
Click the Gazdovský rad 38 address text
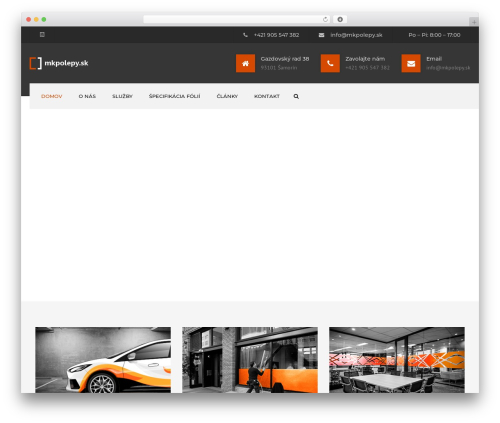coord(285,59)
